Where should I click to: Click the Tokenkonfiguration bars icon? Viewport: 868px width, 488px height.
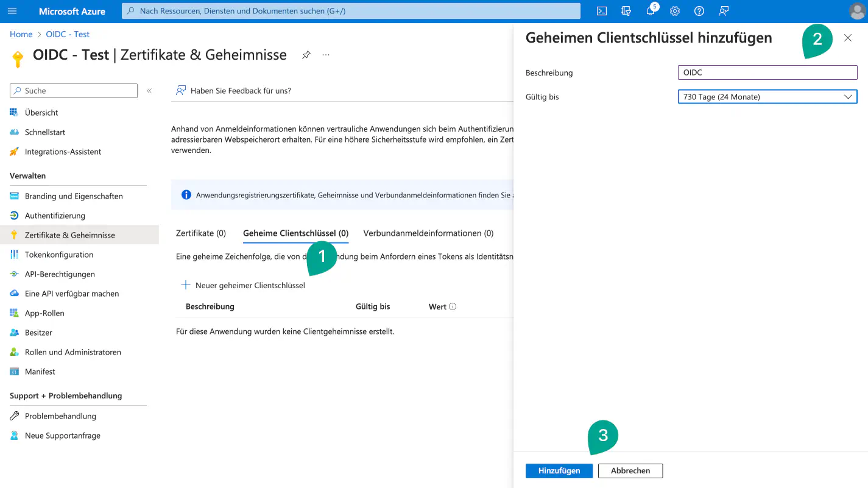point(14,255)
